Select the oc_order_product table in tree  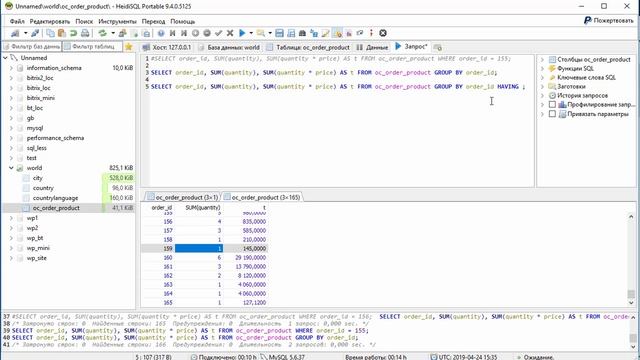pyautogui.click(x=56, y=208)
